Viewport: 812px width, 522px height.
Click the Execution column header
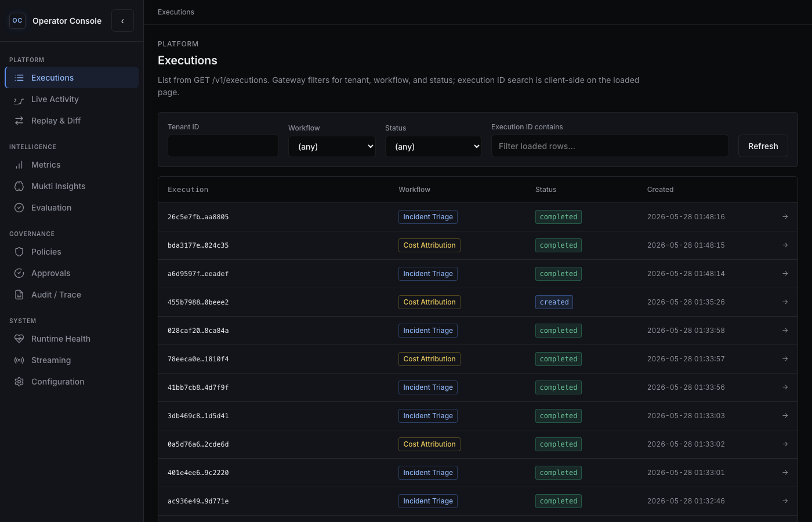point(188,190)
